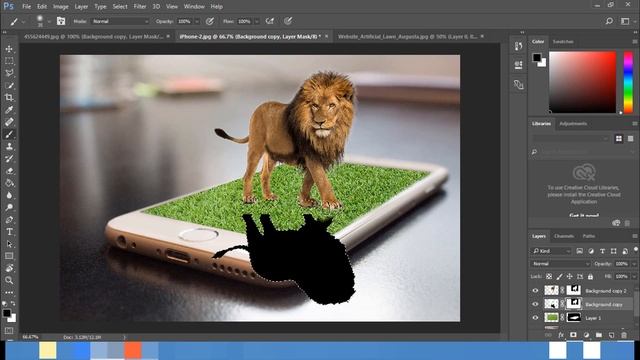Open the Layers panel flyout menu

click(x=635, y=236)
